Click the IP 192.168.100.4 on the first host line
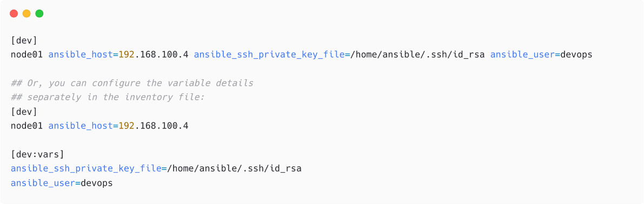This screenshot has width=644, height=204. [x=154, y=55]
